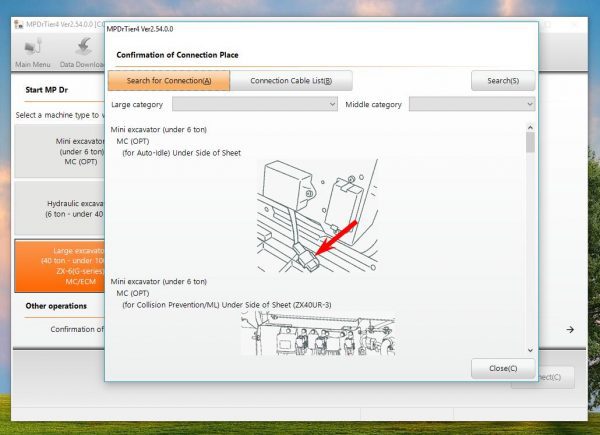Click the vertical scrollbar thumb
Image resolution: width=600 pixels, height=435 pixels.
(530, 142)
